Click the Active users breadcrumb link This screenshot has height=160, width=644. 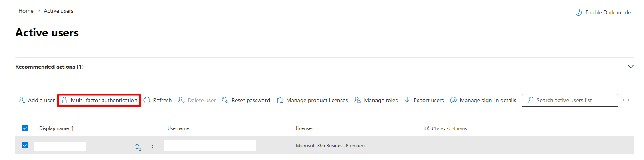59,11
